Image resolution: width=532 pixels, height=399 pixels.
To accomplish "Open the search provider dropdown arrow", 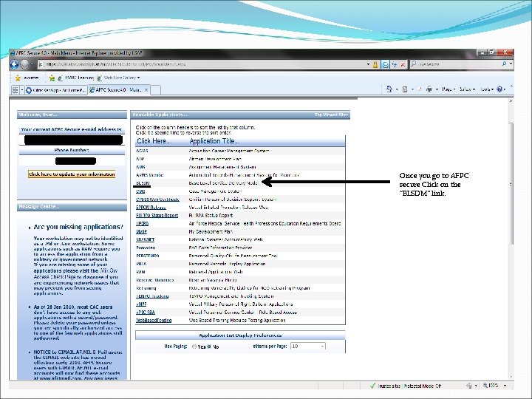I will pyautogui.click(x=511, y=64).
